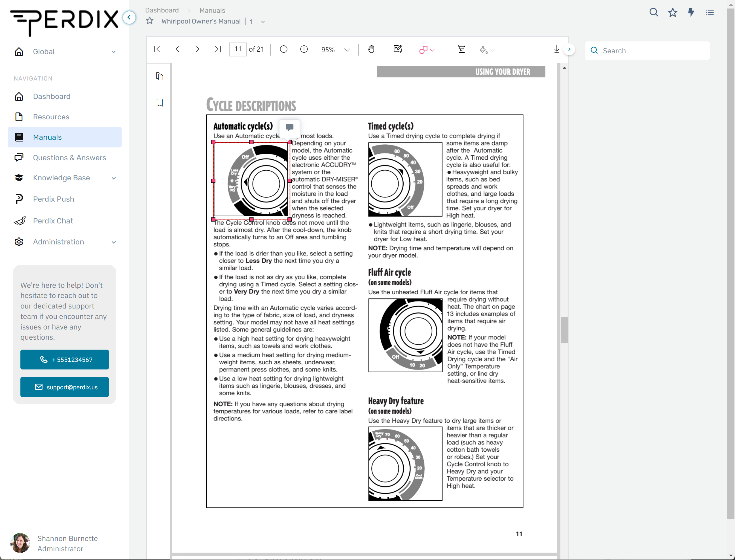Click the annotation edit icon
The image size is (735, 560).
(398, 49)
